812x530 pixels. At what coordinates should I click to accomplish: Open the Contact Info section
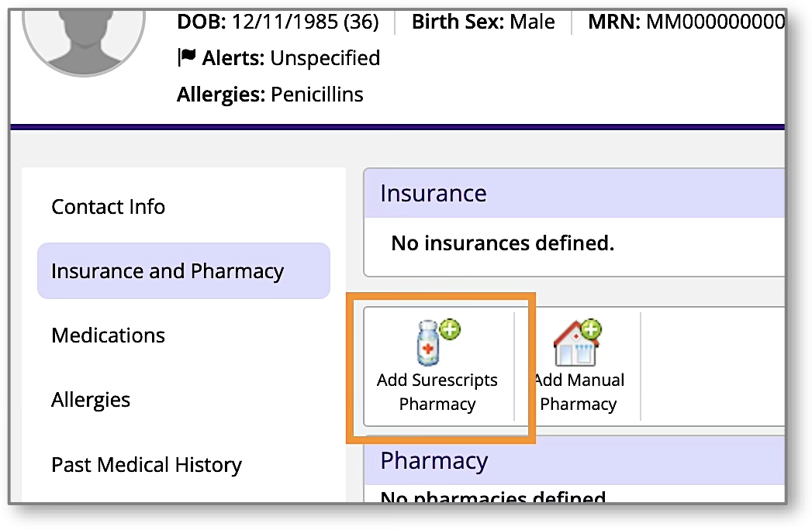tap(108, 207)
